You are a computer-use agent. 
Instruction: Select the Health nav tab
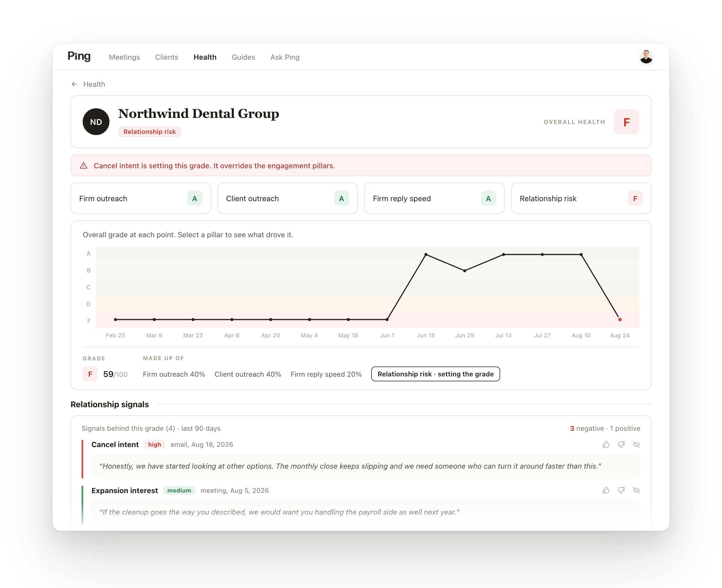click(x=205, y=57)
